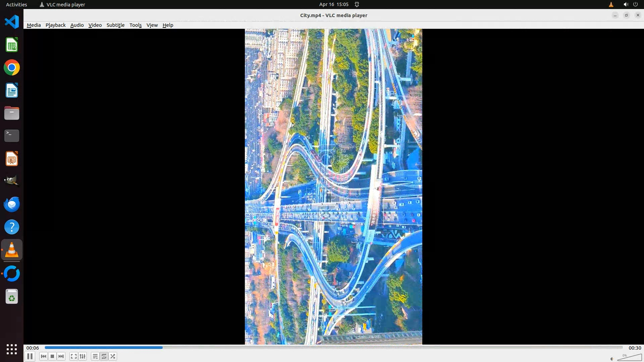Click the remaining time label 00:30
This screenshot has height=362, width=644.
coord(635,348)
